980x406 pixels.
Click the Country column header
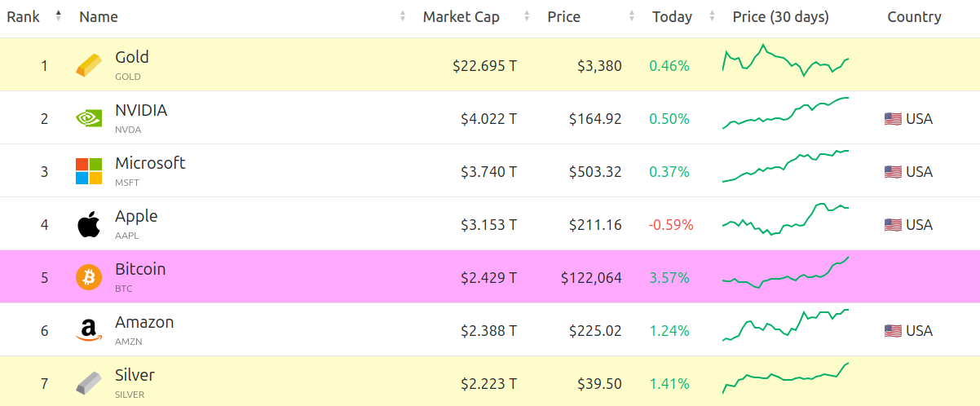[914, 17]
